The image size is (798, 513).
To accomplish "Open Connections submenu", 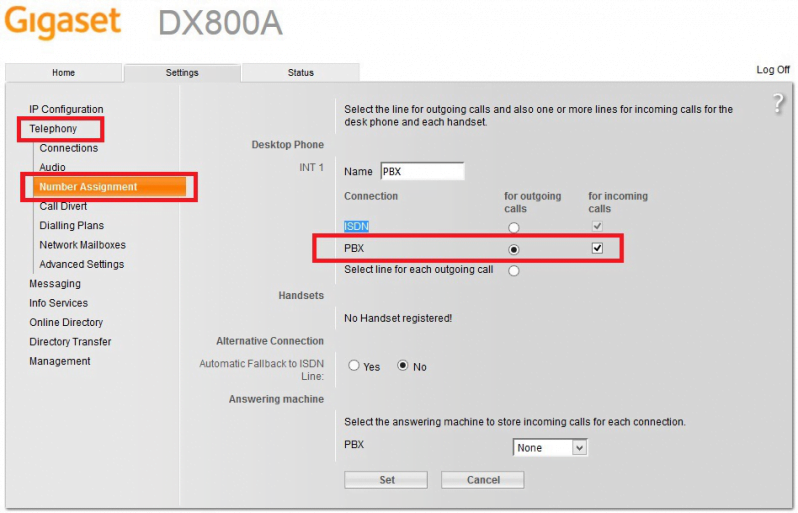I will tap(69, 148).
